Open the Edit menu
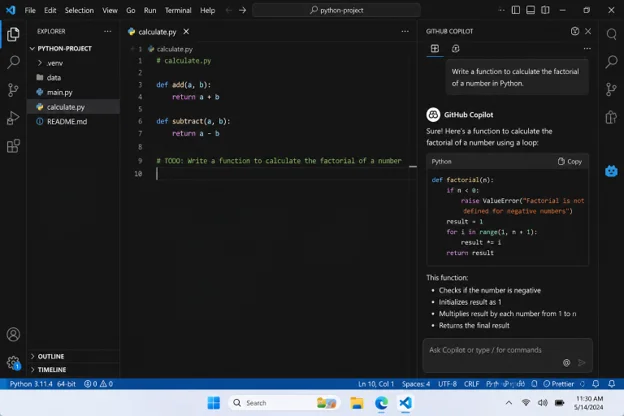The image size is (624, 416). [x=50, y=10]
